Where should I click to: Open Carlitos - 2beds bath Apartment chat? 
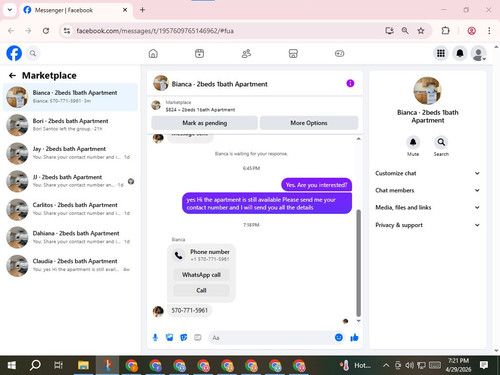(70, 209)
